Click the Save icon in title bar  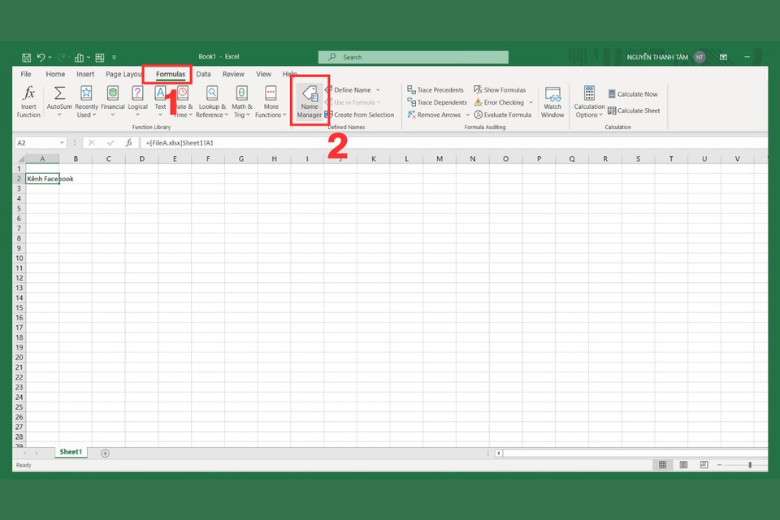(x=27, y=58)
